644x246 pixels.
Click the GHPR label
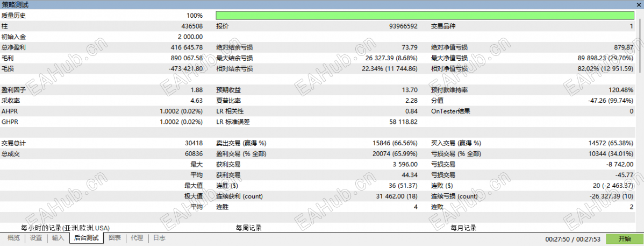(x=10, y=122)
